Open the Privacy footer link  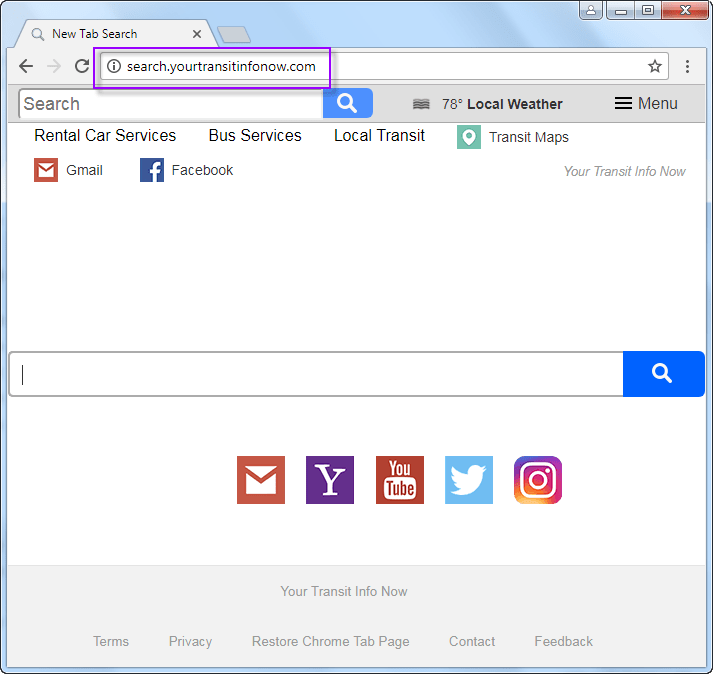191,641
